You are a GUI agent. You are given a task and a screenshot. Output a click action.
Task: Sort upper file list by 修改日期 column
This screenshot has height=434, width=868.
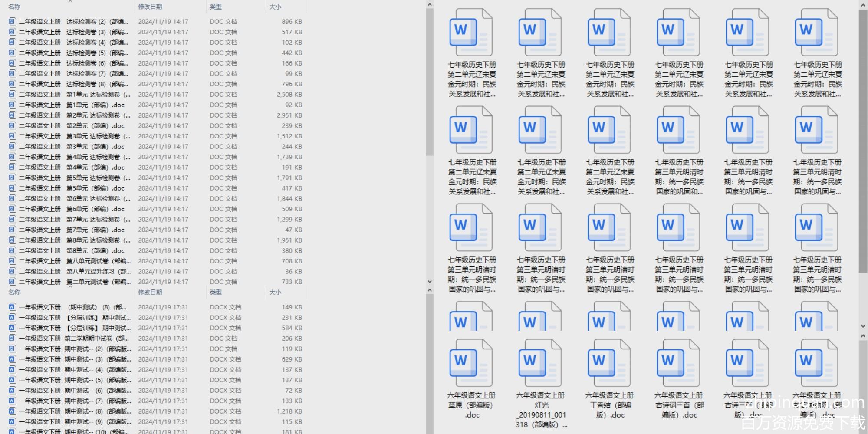click(150, 7)
